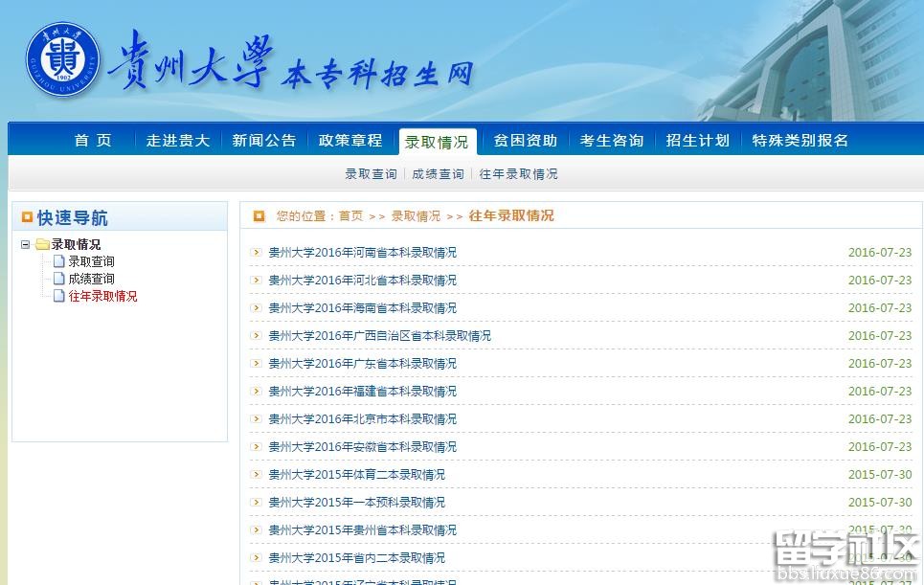Open 贵州大学2016年广西自治区省本科录取情况 article
Screen dimensions: 924x585
click(379, 335)
